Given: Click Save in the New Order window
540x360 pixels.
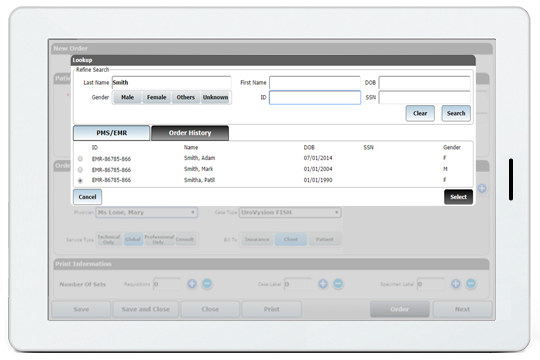Looking at the screenshot, I should [x=81, y=309].
